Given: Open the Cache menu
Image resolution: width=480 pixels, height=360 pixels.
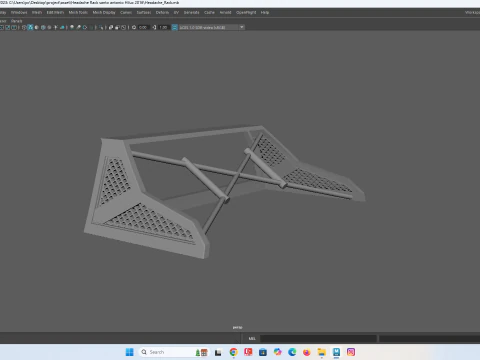Looking at the screenshot, I should [x=209, y=12].
